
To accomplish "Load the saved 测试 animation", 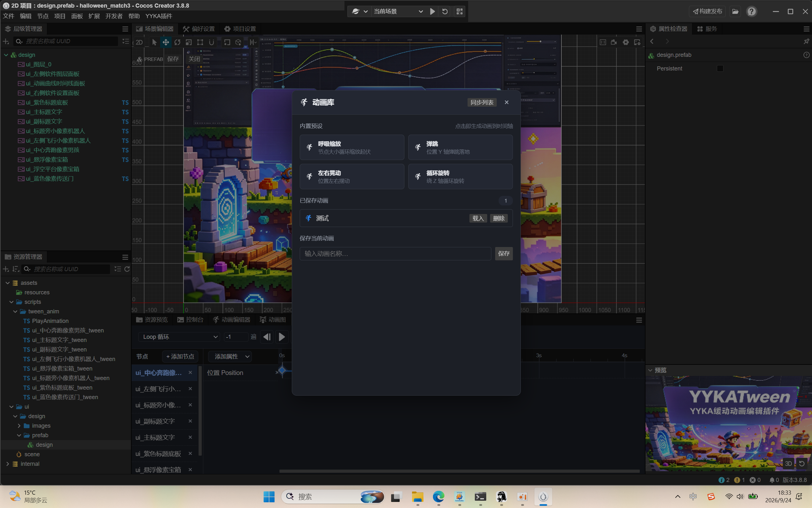I will click(478, 218).
